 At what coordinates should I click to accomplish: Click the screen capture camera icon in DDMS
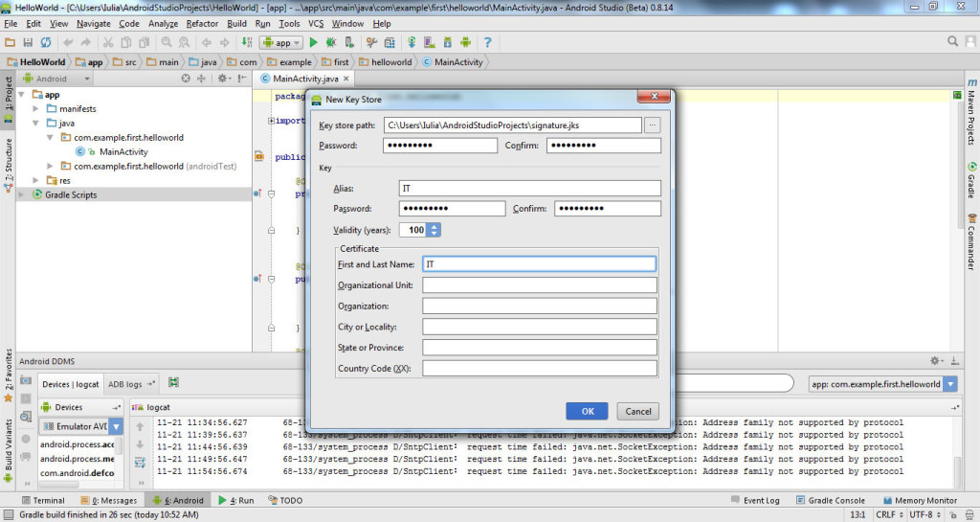click(x=26, y=380)
